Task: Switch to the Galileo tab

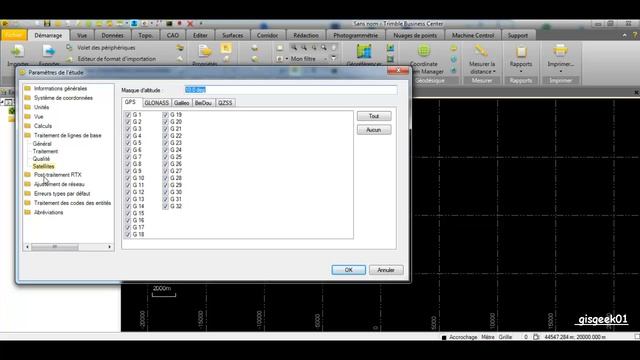Action: [182, 103]
